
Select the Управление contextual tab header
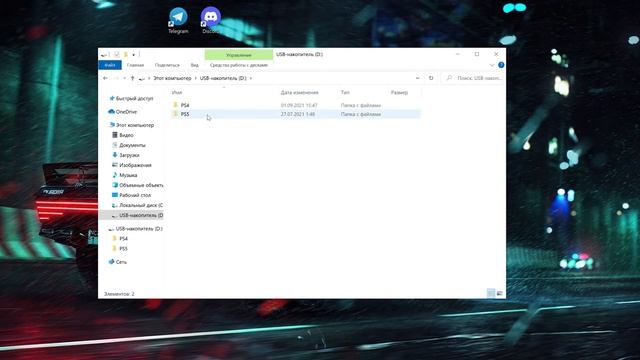click(x=239, y=55)
